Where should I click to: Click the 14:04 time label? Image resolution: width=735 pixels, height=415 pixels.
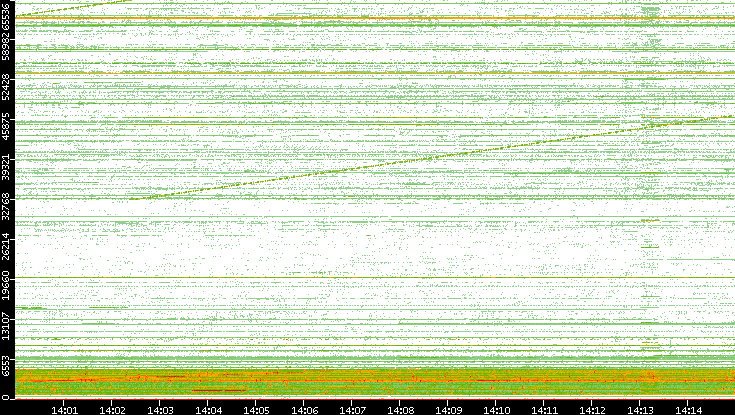pos(208,409)
